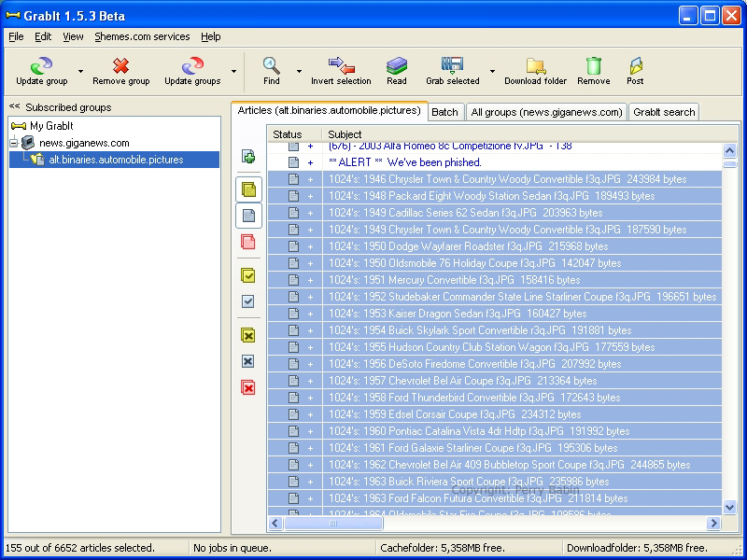Select the 1962 Chevrolet Bel Air 409 article

pos(495,464)
